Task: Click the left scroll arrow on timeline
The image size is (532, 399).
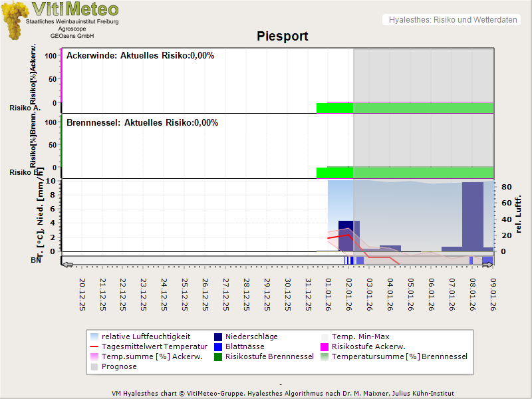Action: coord(67,264)
